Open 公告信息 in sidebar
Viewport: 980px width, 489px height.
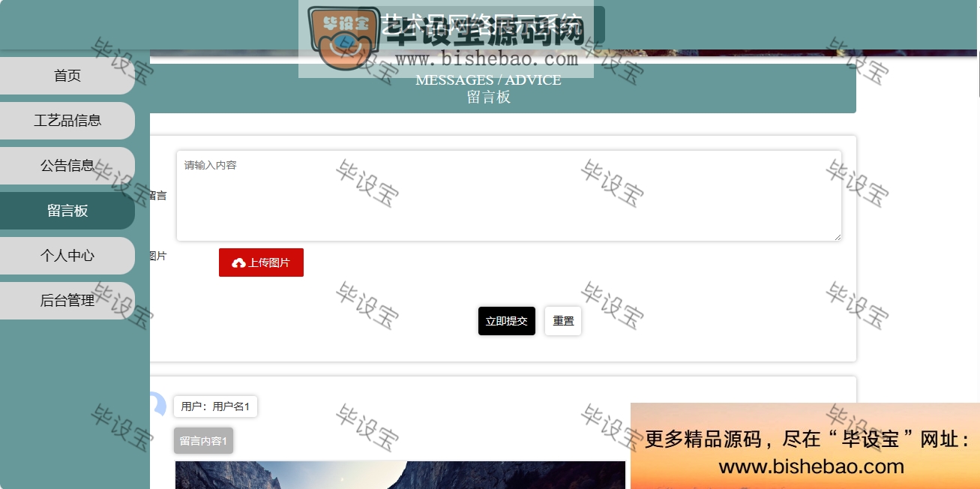(x=67, y=166)
